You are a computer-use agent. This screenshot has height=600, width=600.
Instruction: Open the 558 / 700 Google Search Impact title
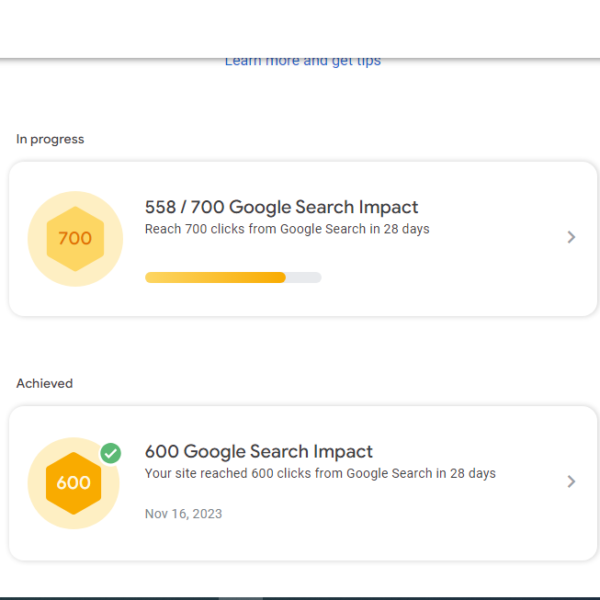click(x=281, y=207)
